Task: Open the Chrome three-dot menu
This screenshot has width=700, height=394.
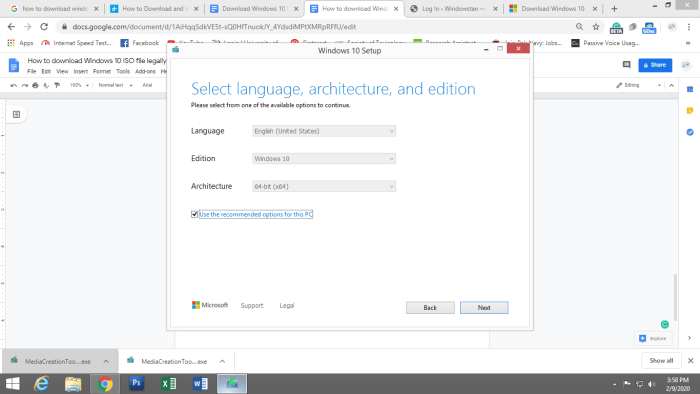Action: [x=689, y=27]
